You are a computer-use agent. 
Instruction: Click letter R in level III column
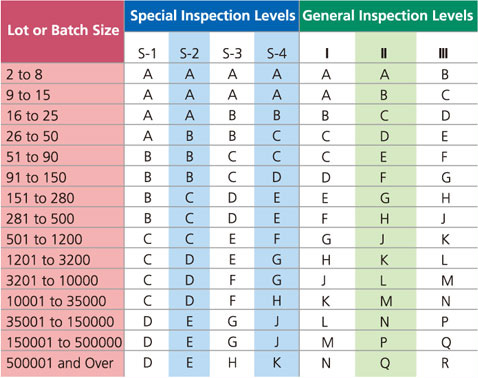click(x=445, y=363)
